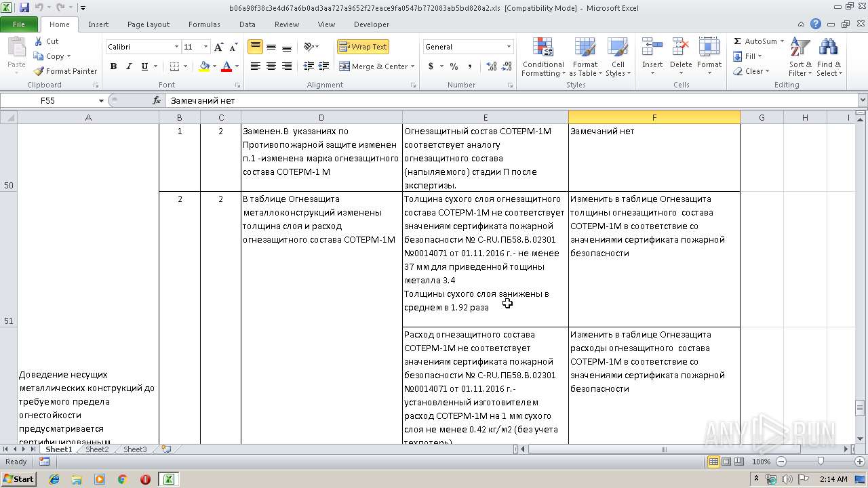Click Decrease Decimal

507,66
